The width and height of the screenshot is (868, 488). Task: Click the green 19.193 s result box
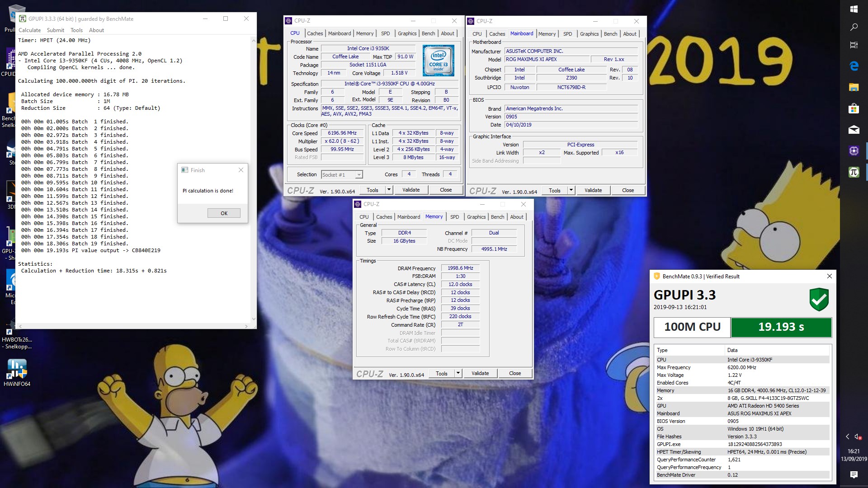pos(781,327)
